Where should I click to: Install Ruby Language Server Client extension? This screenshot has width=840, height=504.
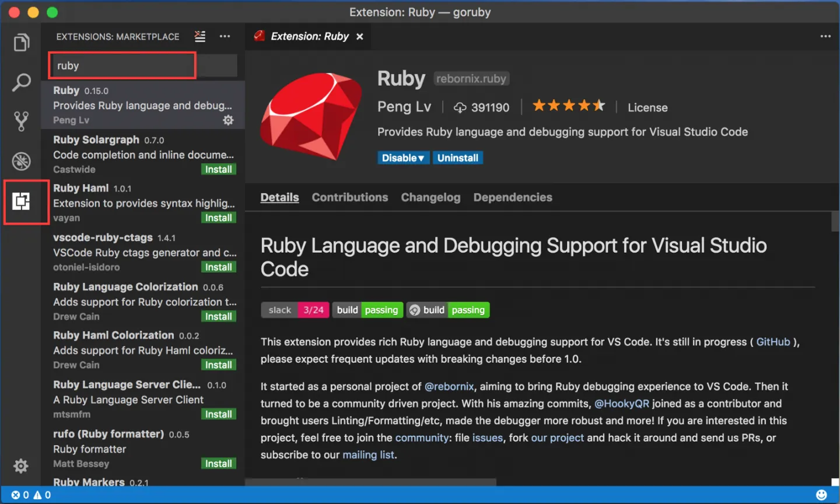tap(219, 414)
